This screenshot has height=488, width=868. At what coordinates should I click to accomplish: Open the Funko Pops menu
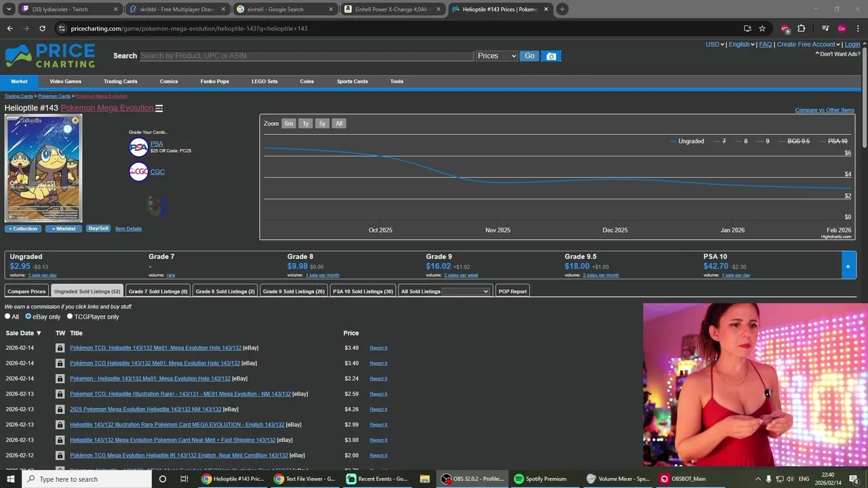(x=214, y=81)
